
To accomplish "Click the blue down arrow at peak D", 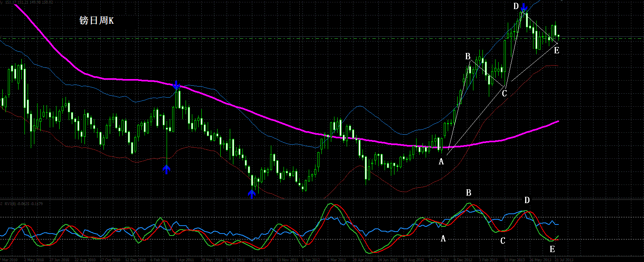I will (x=524, y=7).
